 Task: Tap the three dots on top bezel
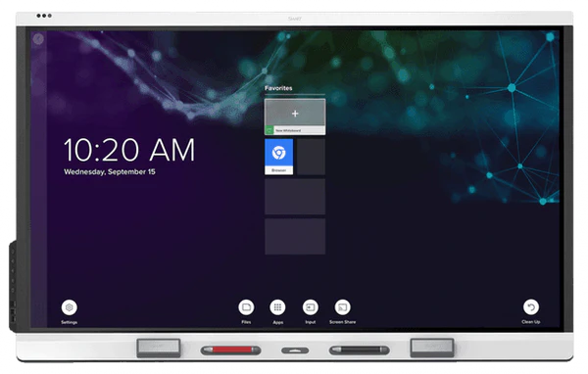click(44, 16)
